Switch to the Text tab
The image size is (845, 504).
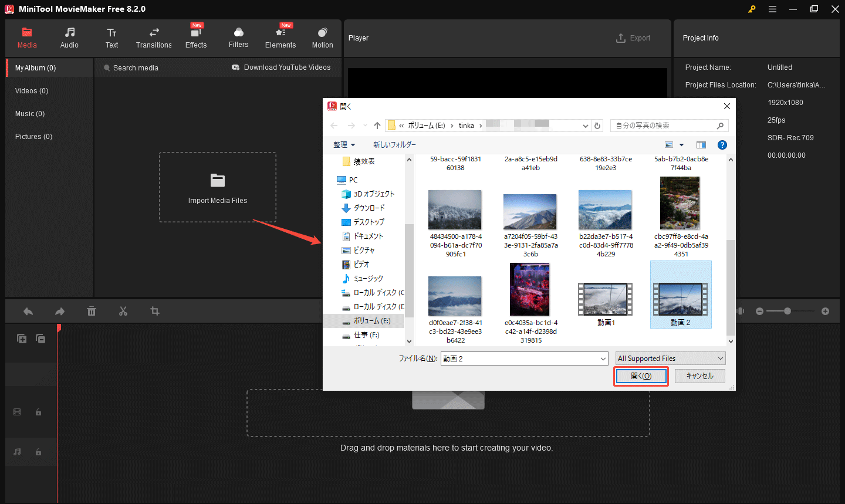coord(111,38)
